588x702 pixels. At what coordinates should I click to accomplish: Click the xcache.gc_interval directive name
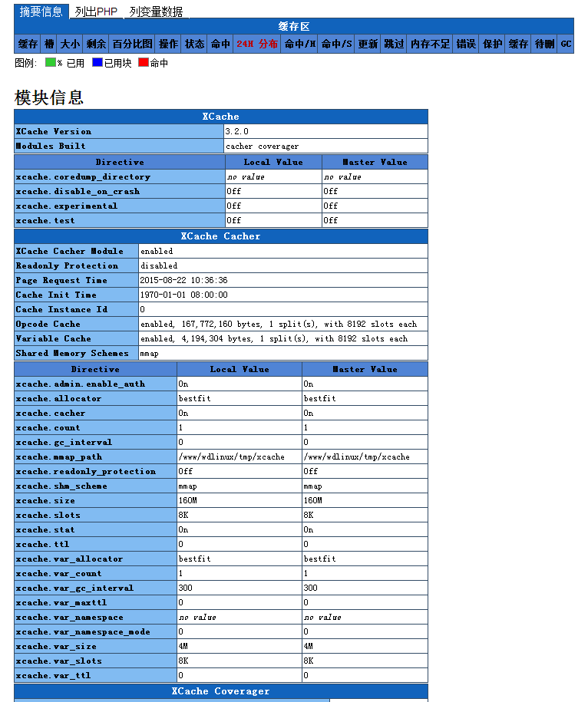coord(64,442)
